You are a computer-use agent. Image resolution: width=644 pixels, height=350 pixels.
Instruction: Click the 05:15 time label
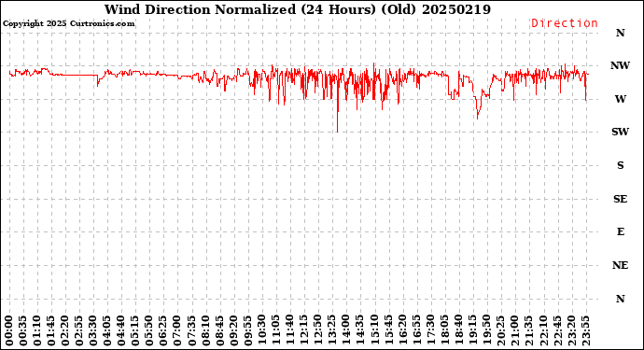pyautogui.click(x=135, y=331)
